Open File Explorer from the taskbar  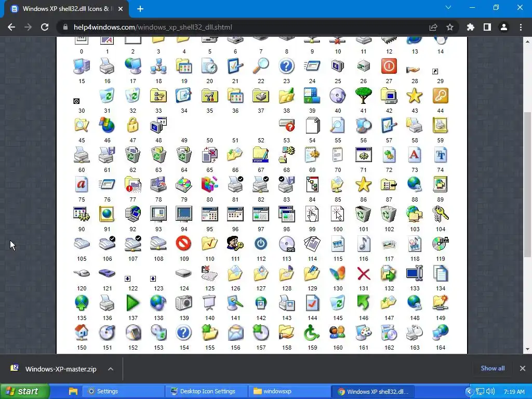(73, 391)
